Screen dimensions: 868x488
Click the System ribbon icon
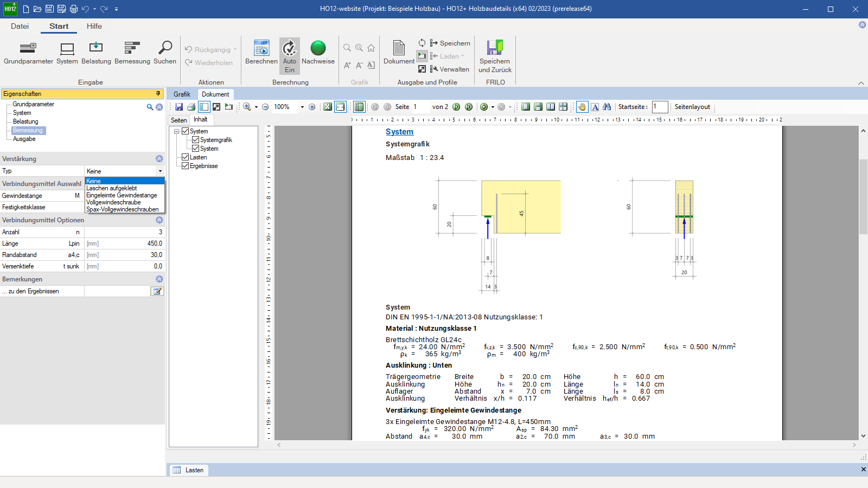pyautogui.click(x=67, y=53)
